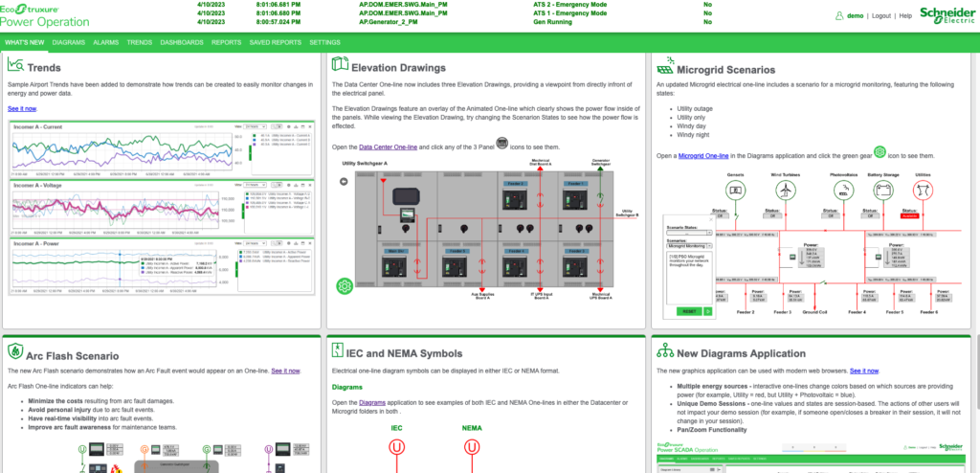
Task: Click the Schneider Electric logo
Action: click(x=947, y=15)
